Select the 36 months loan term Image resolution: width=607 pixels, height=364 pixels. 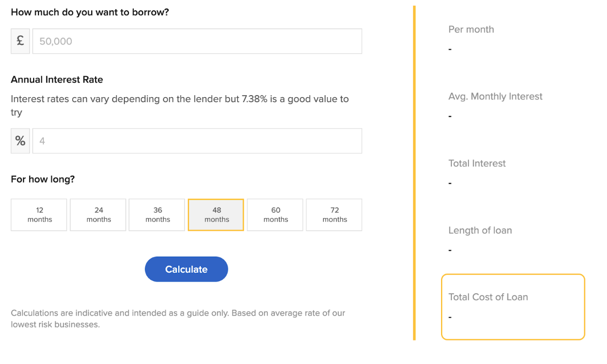tap(157, 215)
